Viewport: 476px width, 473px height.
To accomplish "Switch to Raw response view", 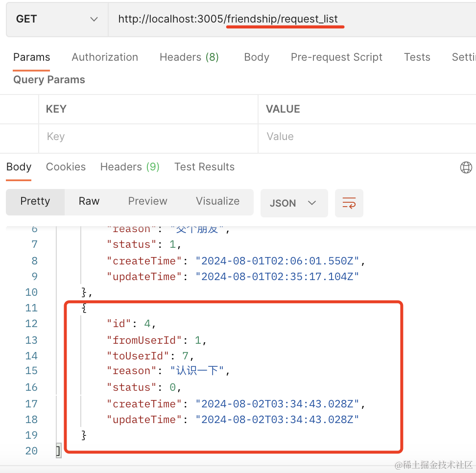I will pyautogui.click(x=89, y=201).
